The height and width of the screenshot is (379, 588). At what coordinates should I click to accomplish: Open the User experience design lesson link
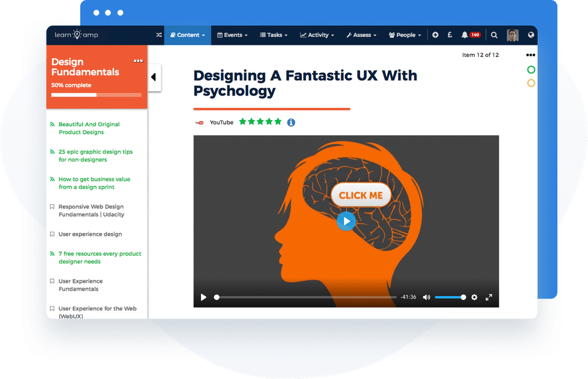[x=91, y=234]
